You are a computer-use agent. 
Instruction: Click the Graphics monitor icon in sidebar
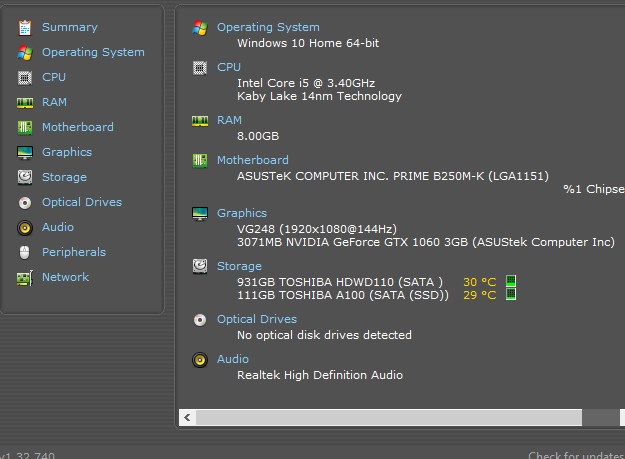pos(25,153)
